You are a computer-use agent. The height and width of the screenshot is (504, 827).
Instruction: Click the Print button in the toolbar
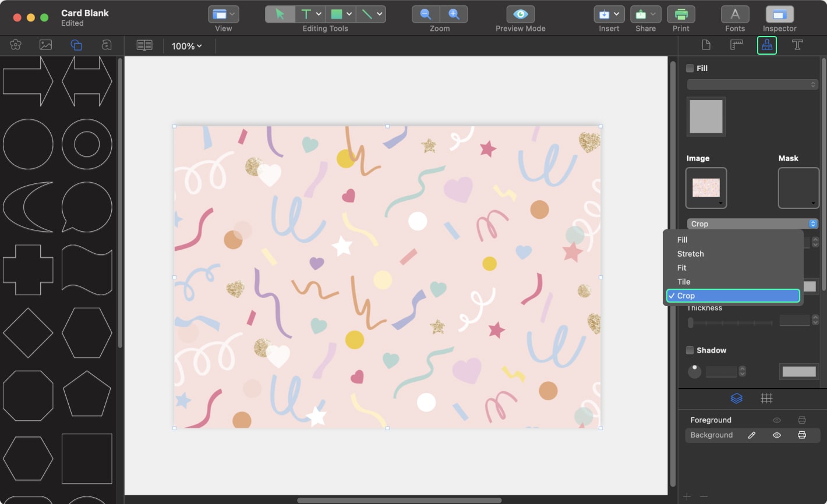[x=681, y=13]
